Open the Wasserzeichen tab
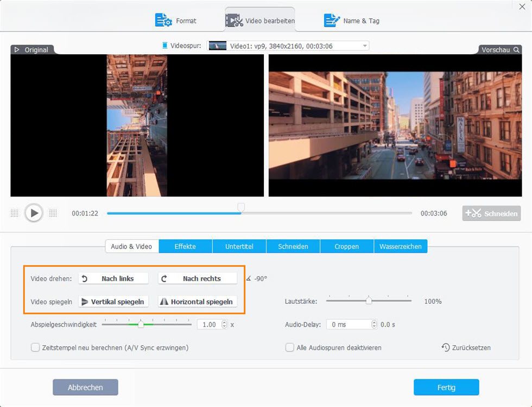The width and height of the screenshot is (532, 407). [x=401, y=246]
